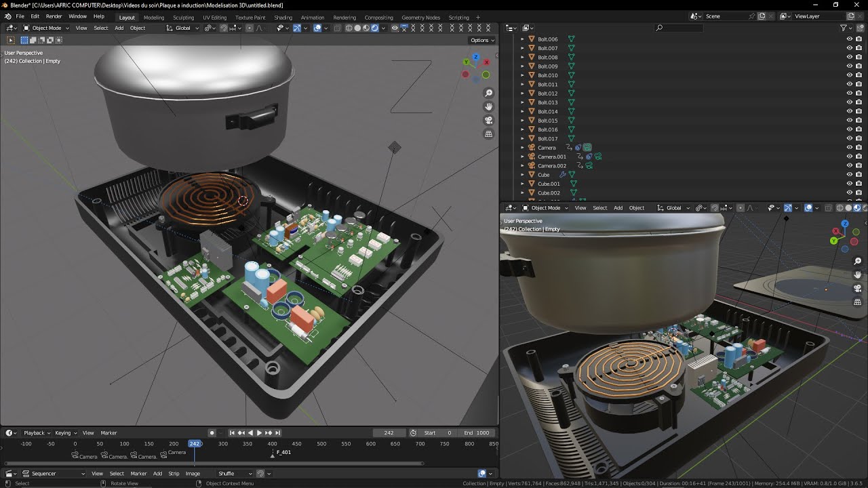Viewport: 868px width, 488px height.
Task: Disable Bolt.009 in renders camera icon
Action: [x=859, y=66]
